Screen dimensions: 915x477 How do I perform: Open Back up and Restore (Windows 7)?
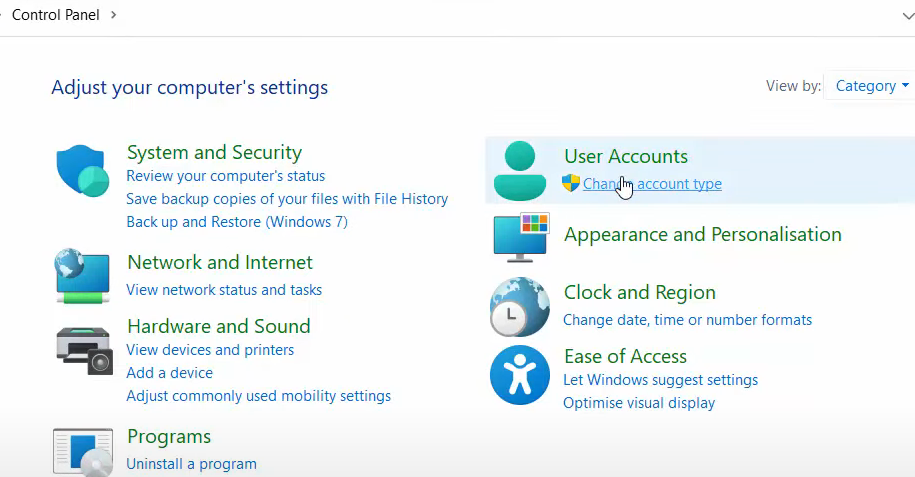[x=237, y=222]
